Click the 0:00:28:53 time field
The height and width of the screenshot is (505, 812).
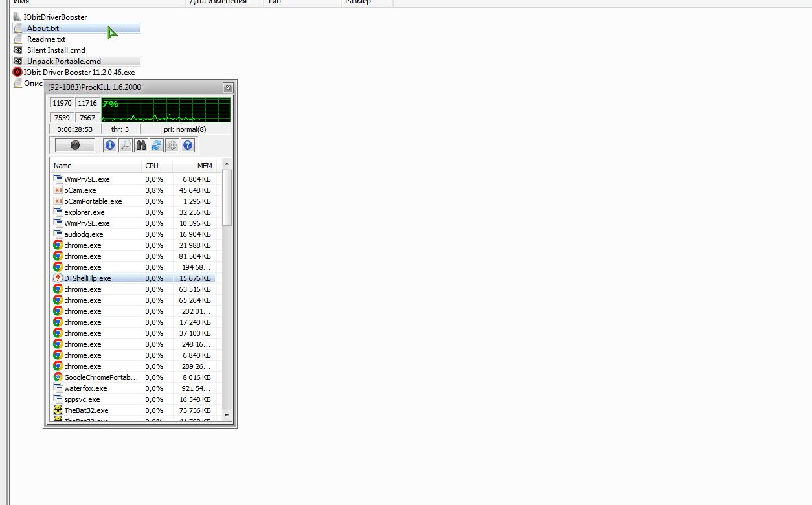coord(75,129)
